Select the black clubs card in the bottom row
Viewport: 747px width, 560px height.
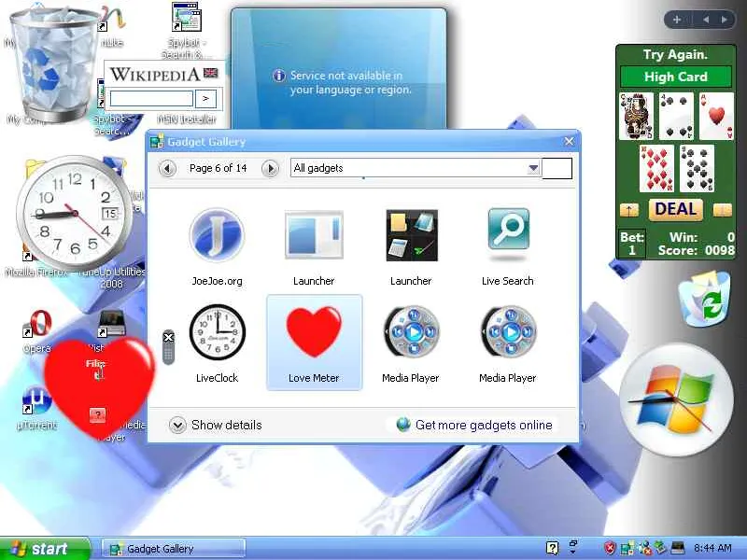click(697, 169)
